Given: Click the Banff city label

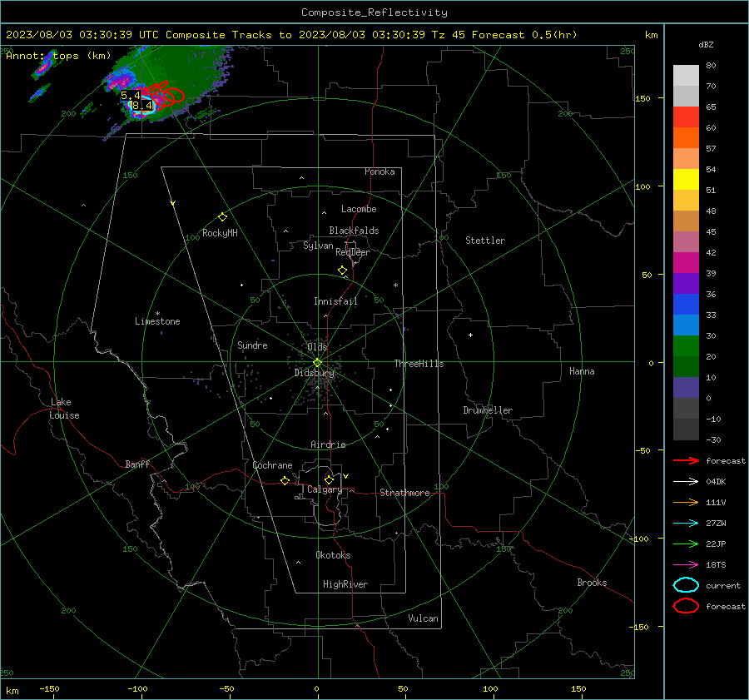Looking at the screenshot, I should (137, 464).
